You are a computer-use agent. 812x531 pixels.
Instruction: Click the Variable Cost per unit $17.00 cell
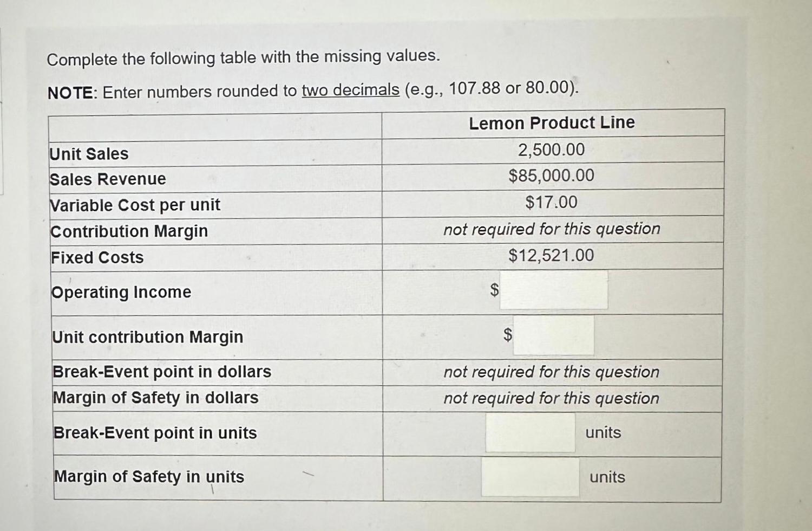click(x=551, y=202)
